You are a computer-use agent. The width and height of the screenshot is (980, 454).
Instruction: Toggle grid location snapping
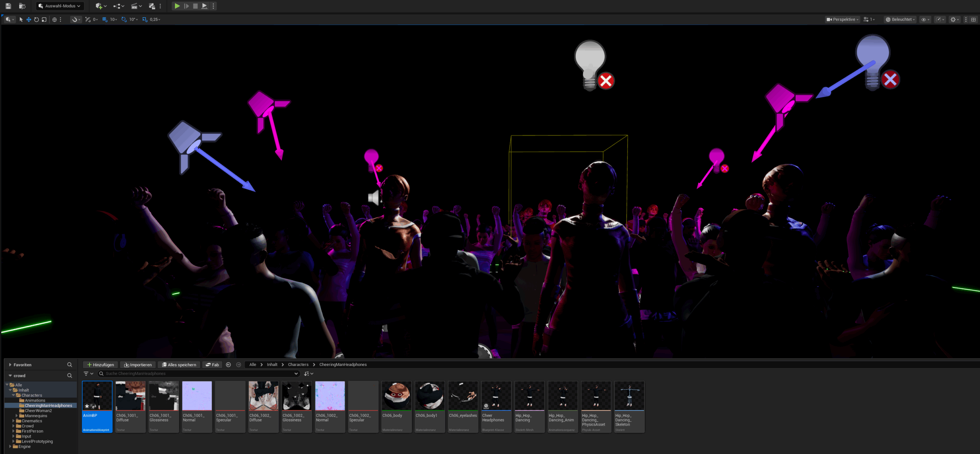[x=105, y=20]
